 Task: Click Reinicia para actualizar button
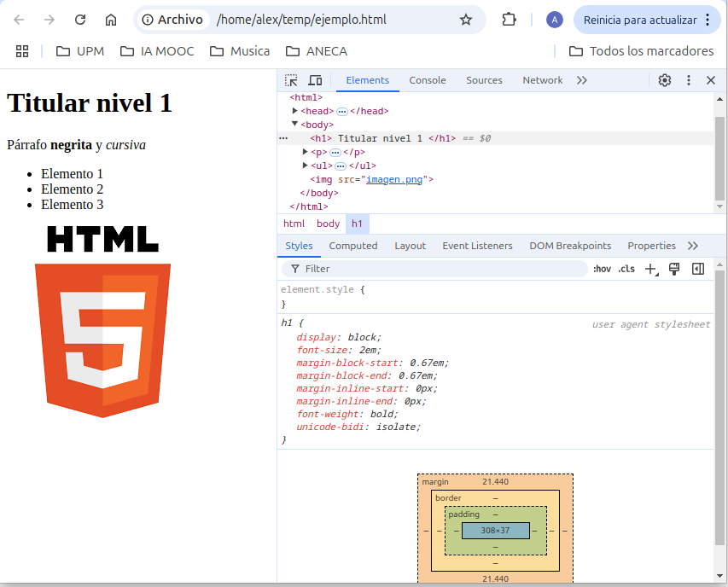pyautogui.click(x=640, y=20)
